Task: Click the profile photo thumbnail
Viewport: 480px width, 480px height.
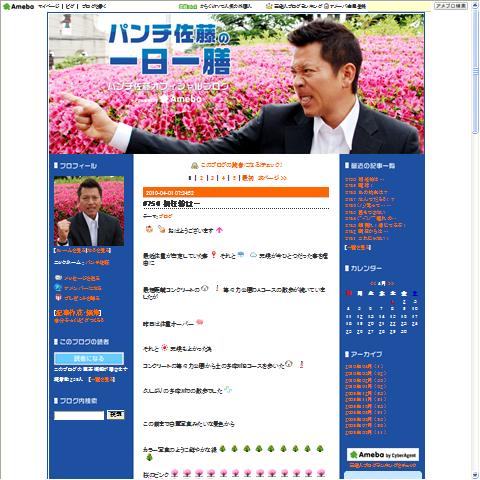Action: (89, 211)
